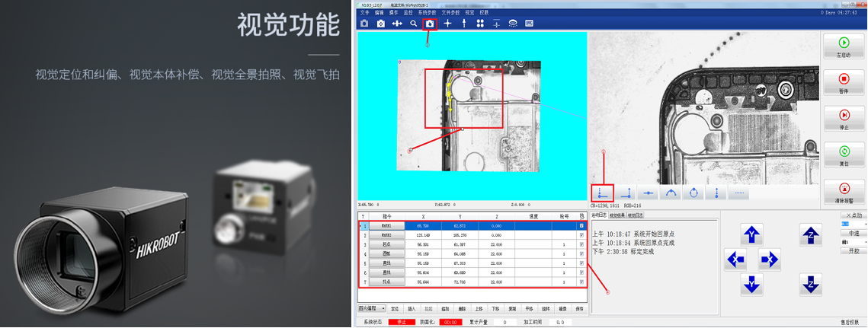This screenshot has height=328, width=868.
Task: Open the 0.1 jog step dropdown
Action: tap(853, 224)
